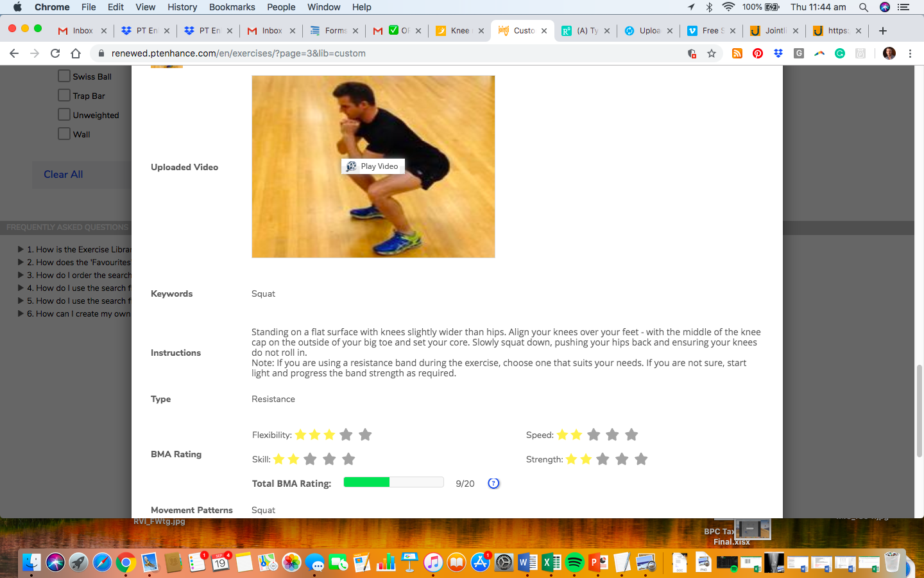Image resolution: width=924 pixels, height=578 pixels.
Task: Open the RSS feed extension icon
Action: pyautogui.click(x=737, y=53)
